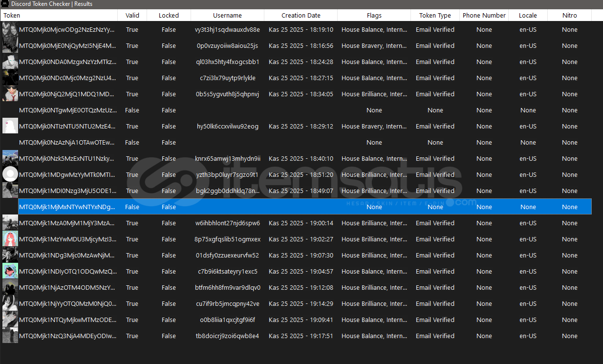Click the highlighted blue invalid row

coord(293,207)
